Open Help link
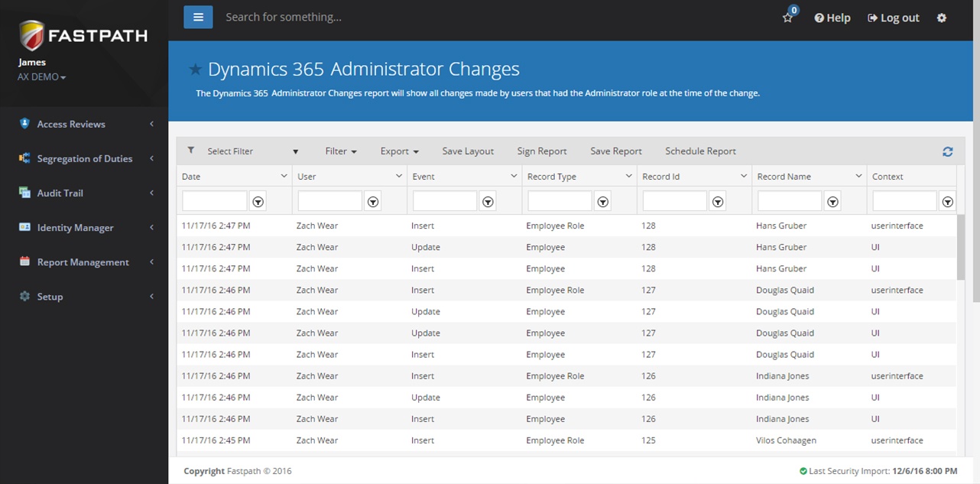 (x=832, y=18)
